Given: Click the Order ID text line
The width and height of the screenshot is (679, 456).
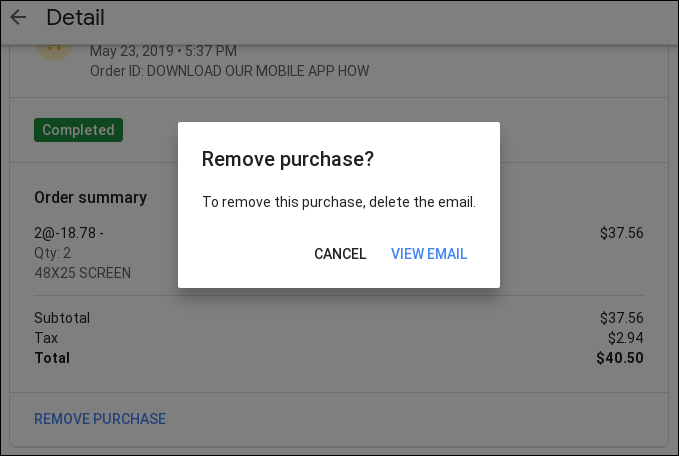Looking at the screenshot, I should [x=230, y=71].
